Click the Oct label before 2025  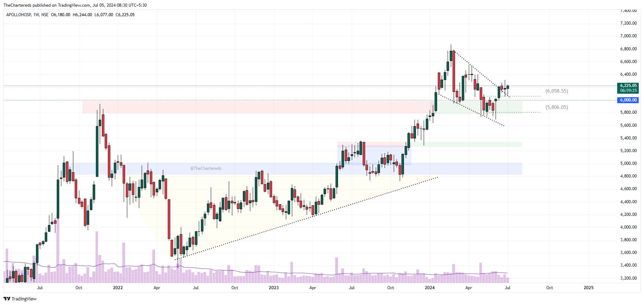[550, 288]
